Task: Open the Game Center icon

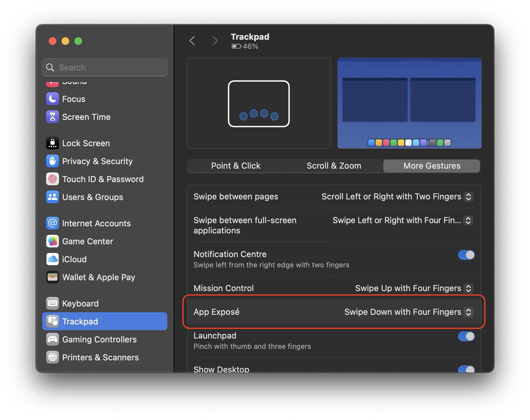Action: click(x=52, y=241)
